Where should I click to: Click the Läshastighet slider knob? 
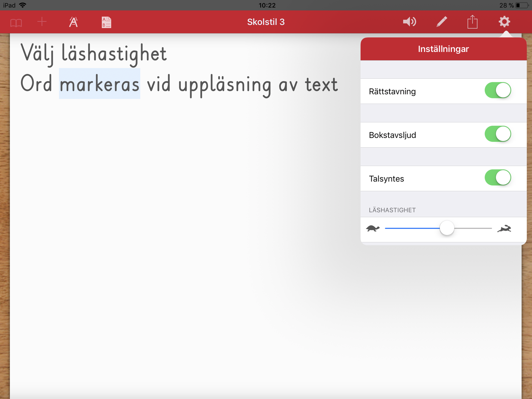click(447, 228)
